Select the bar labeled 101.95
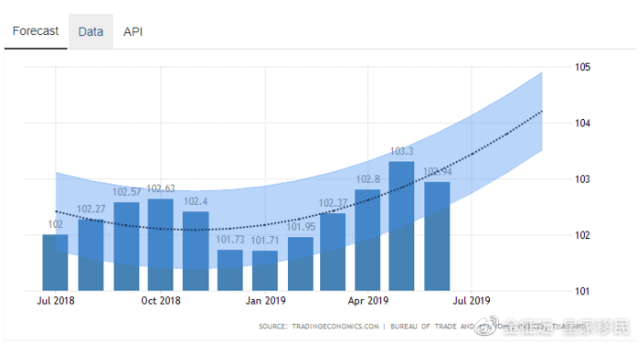 (x=301, y=264)
